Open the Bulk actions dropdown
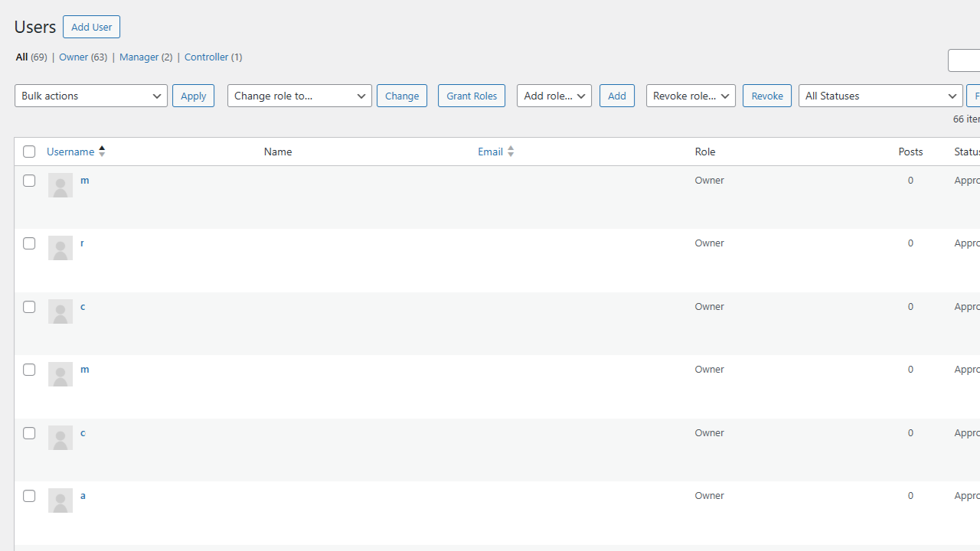This screenshot has width=980, height=551. click(90, 96)
